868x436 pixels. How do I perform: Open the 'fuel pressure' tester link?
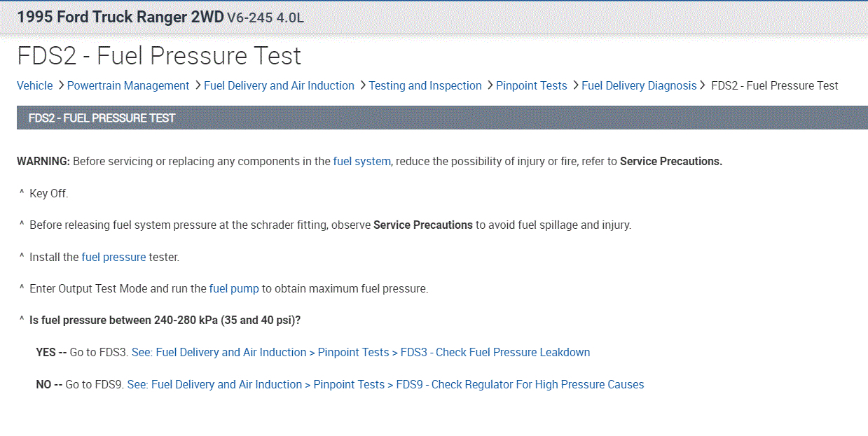pyautogui.click(x=113, y=257)
